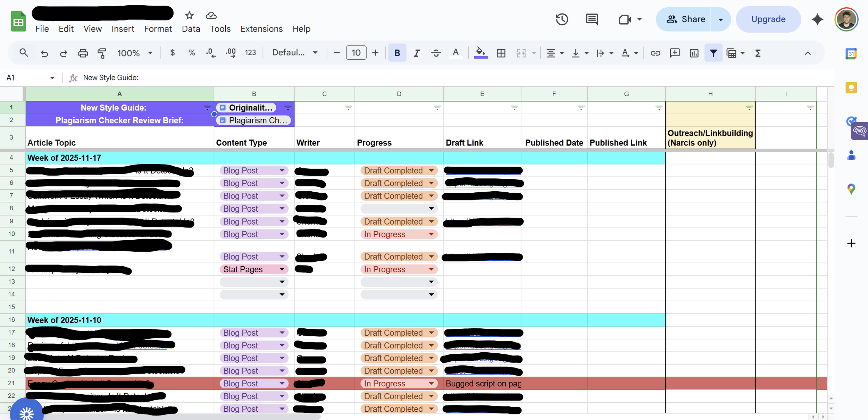Open the functions sigma icon

758,53
